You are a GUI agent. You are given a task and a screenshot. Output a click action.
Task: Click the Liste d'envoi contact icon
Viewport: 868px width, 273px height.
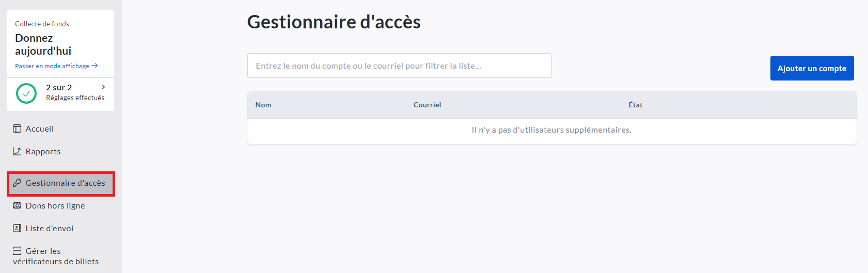(17, 228)
